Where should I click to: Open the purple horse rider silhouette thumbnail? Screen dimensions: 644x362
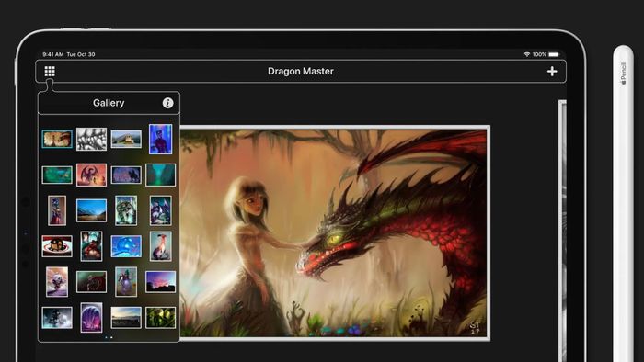click(126, 175)
